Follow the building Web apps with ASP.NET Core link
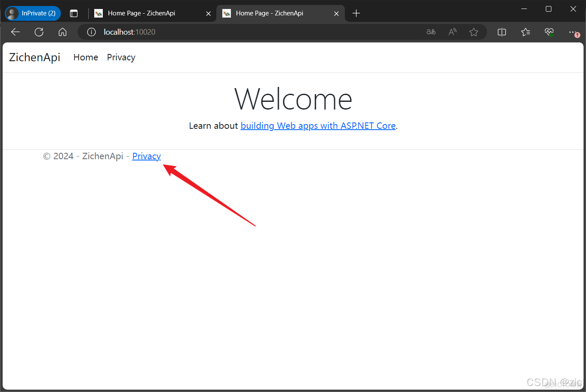The width and height of the screenshot is (586, 392). click(x=318, y=126)
